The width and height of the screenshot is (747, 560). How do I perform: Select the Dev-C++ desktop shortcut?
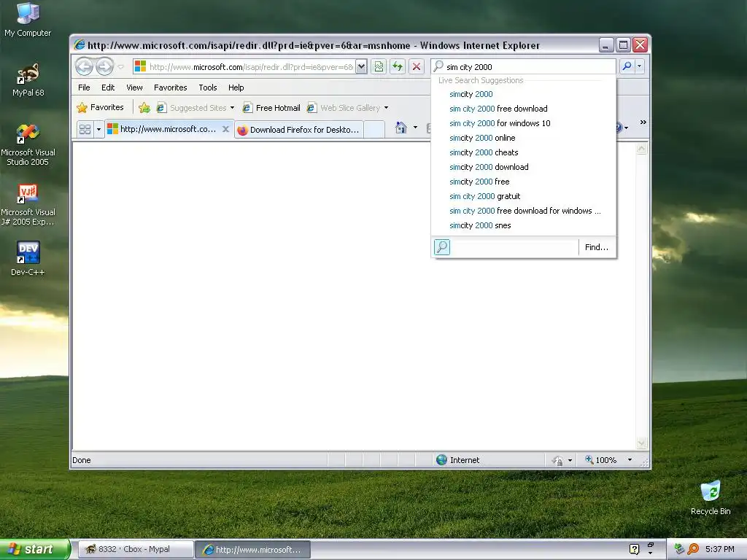(28, 258)
